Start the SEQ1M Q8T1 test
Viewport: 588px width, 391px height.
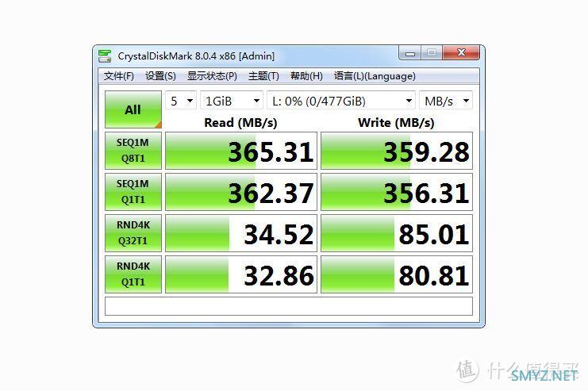(x=133, y=151)
